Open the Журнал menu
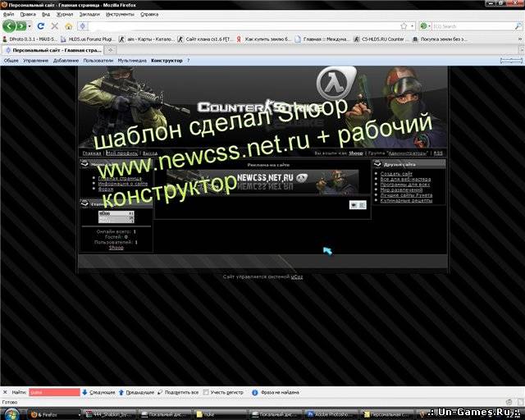This screenshot has width=525, height=420. coord(65,15)
